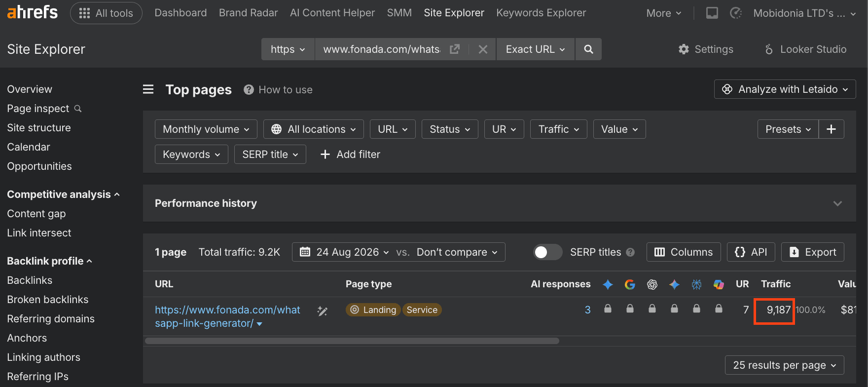Click the Add filter button

pyautogui.click(x=350, y=155)
